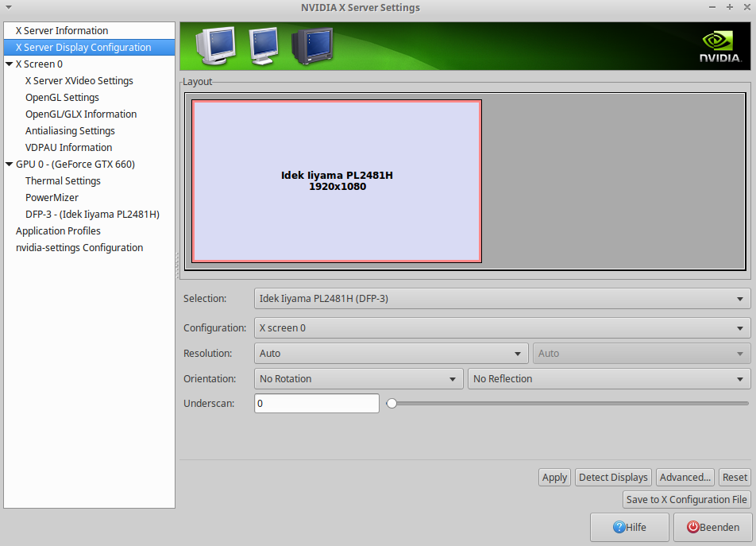Open Hilfe help button
This screenshot has height=546, width=756.
click(x=629, y=527)
